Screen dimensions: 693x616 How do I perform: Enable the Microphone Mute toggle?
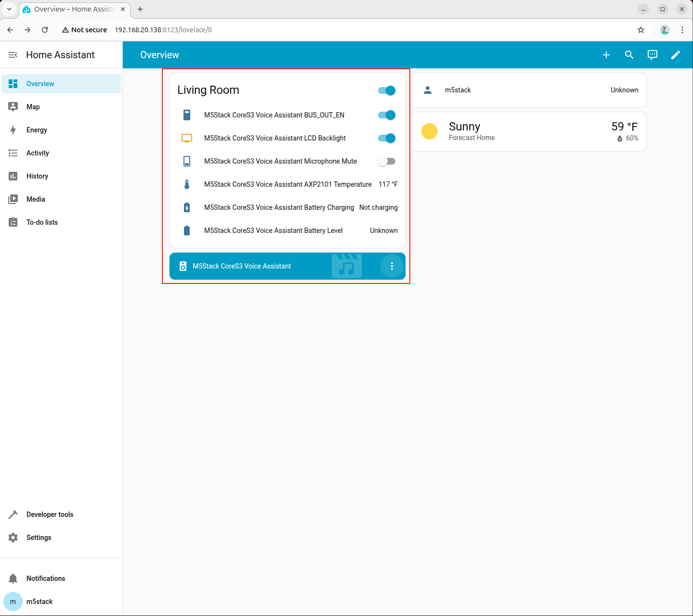[387, 161]
